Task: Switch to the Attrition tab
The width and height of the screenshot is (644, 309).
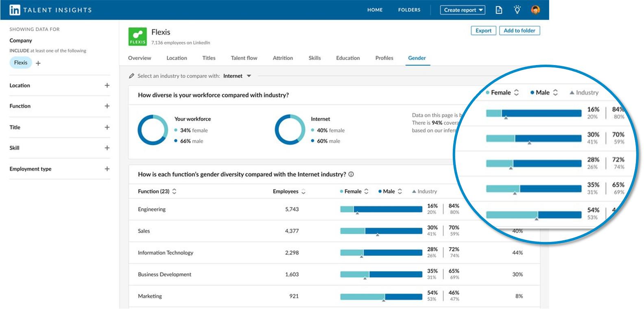Action: coord(283,58)
